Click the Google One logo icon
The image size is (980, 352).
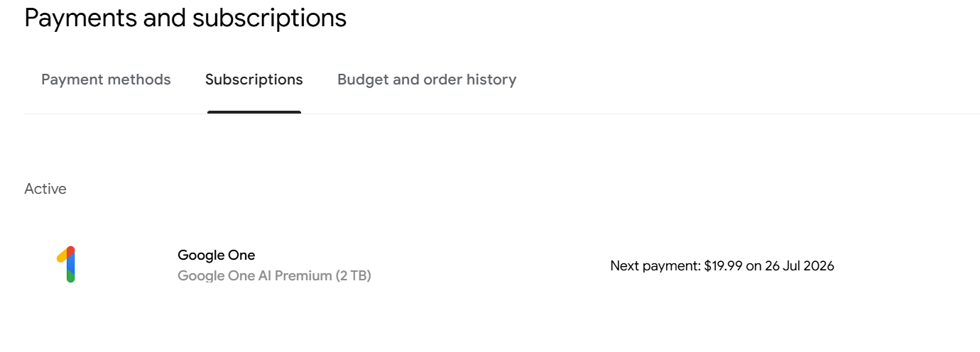[x=67, y=265]
